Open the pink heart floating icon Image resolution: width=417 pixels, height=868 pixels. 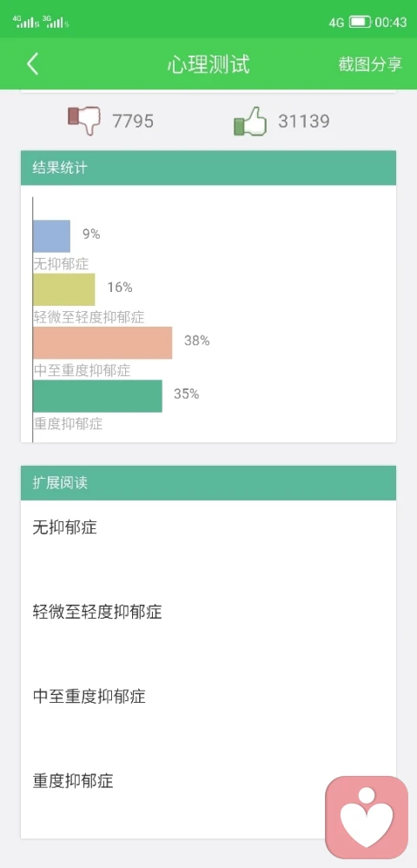pos(367,817)
